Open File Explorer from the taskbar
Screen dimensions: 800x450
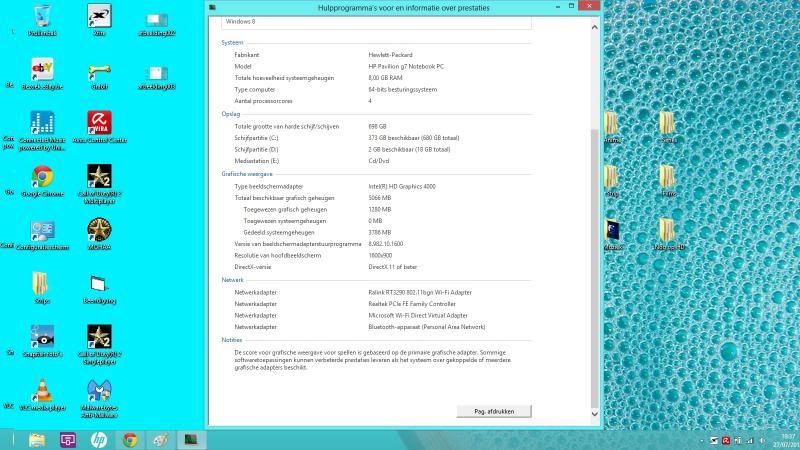click(37, 440)
